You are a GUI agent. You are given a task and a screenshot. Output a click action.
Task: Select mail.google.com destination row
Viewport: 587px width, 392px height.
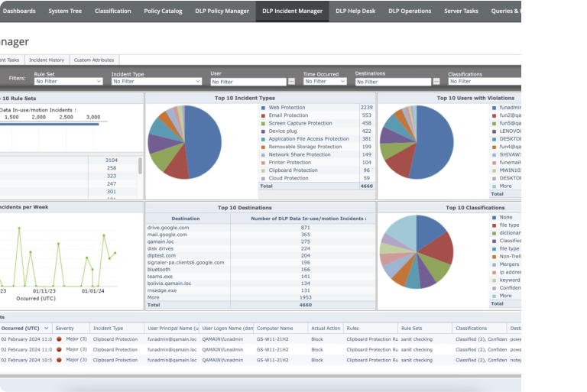pyautogui.click(x=261, y=235)
